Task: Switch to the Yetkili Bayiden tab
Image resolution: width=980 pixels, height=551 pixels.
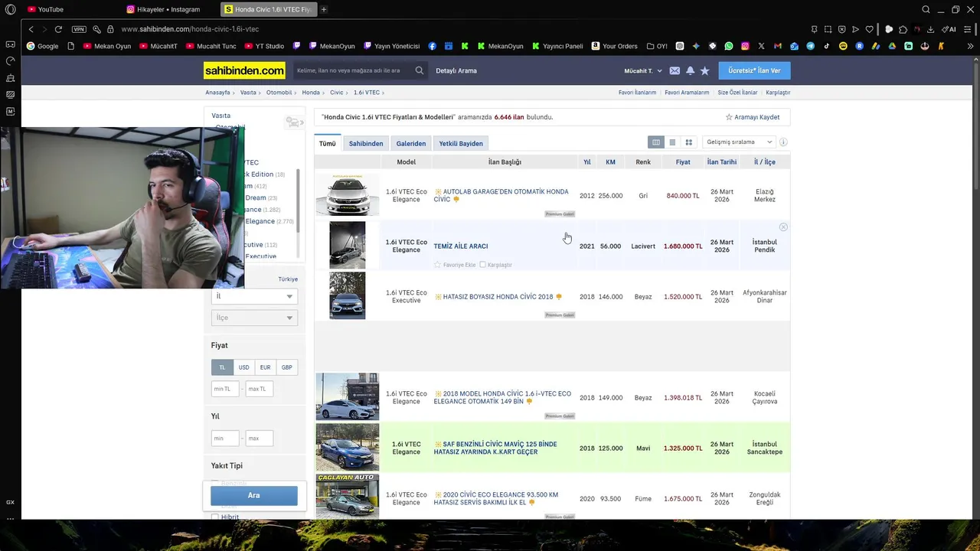Action: [x=461, y=143]
